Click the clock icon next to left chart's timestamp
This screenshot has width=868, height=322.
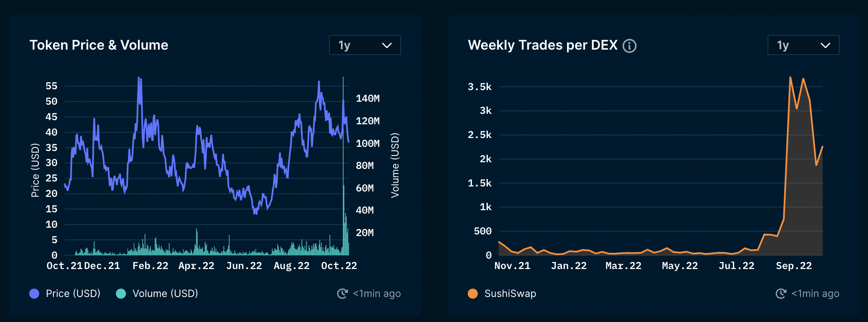(342, 294)
